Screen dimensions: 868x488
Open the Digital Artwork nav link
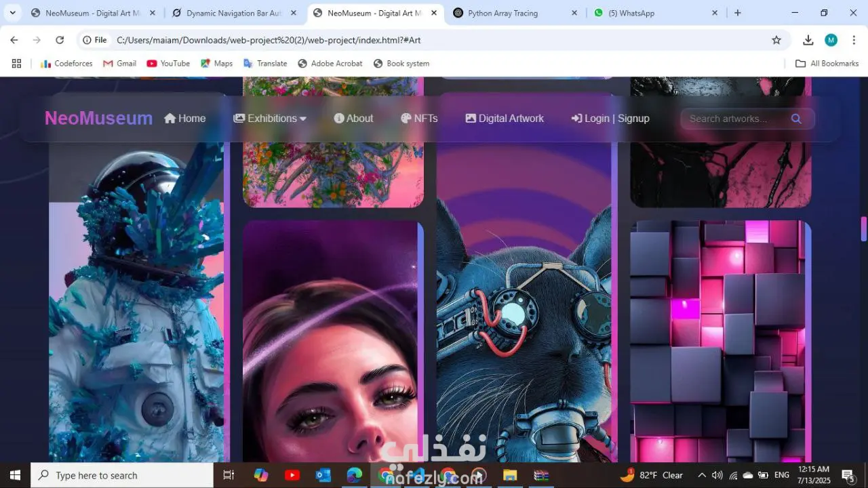click(x=505, y=118)
